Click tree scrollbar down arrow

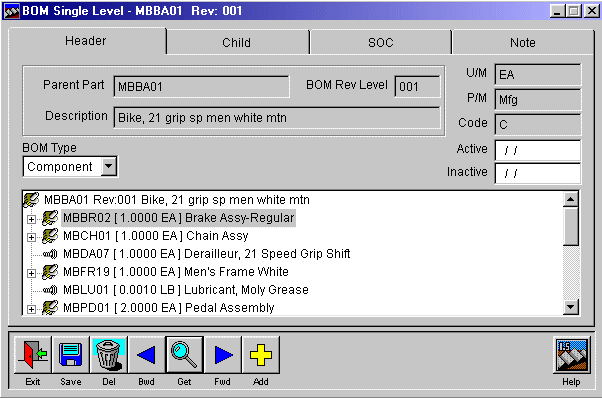pyautogui.click(x=571, y=307)
